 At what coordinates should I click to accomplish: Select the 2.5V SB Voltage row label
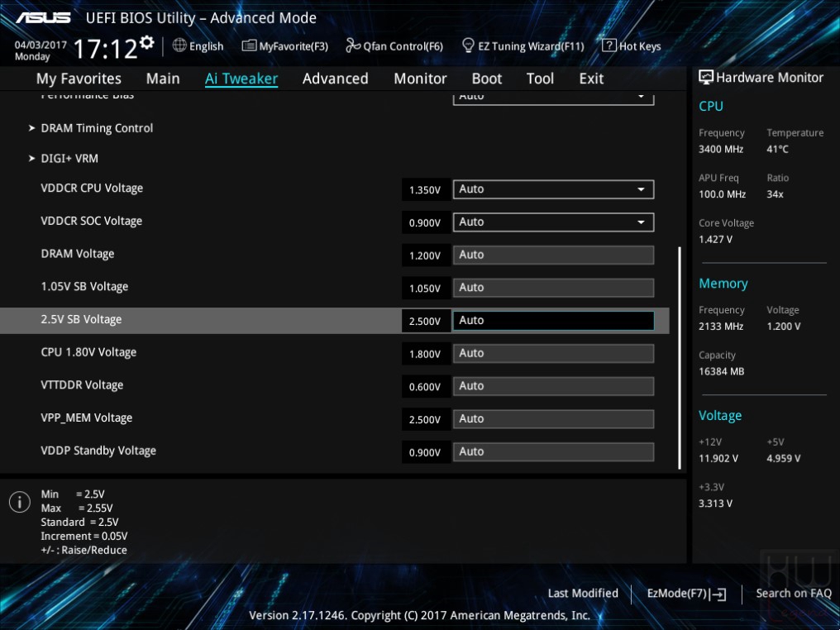pyautogui.click(x=81, y=319)
